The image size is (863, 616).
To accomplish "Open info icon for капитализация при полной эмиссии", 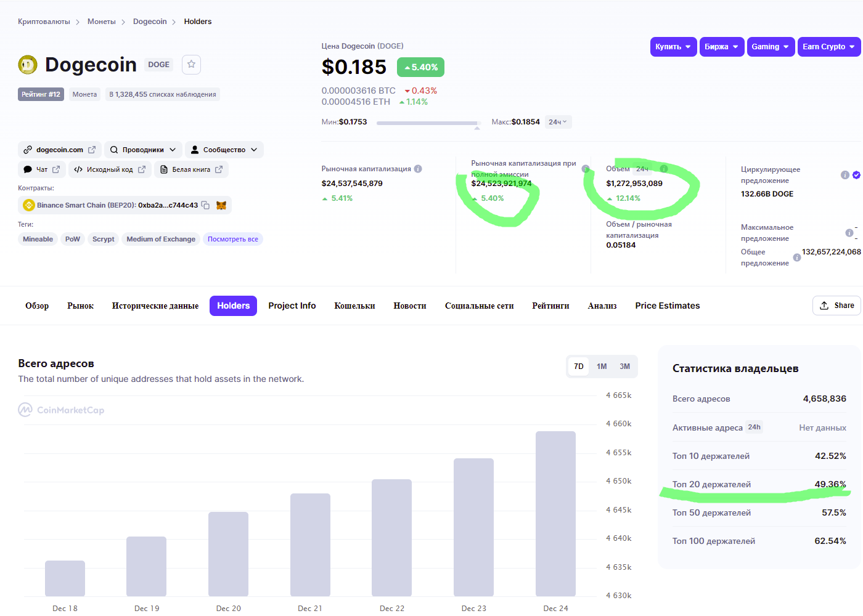I will [586, 169].
